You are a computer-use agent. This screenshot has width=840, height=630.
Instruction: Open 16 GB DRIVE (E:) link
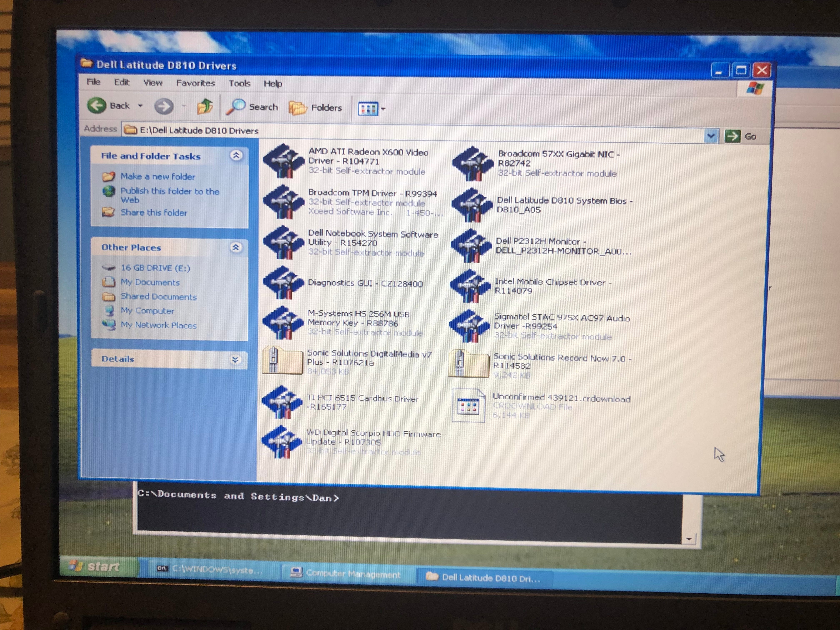155,268
